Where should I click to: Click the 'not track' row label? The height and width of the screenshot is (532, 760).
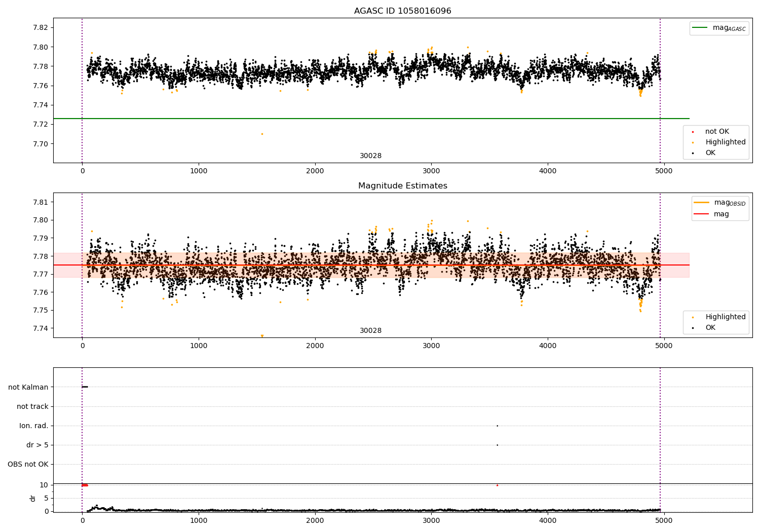(32, 406)
